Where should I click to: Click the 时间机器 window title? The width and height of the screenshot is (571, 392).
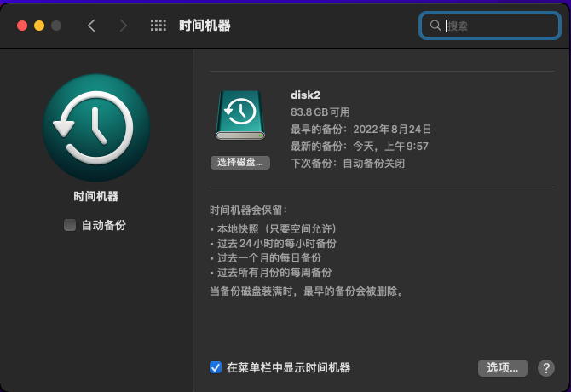coord(205,26)
